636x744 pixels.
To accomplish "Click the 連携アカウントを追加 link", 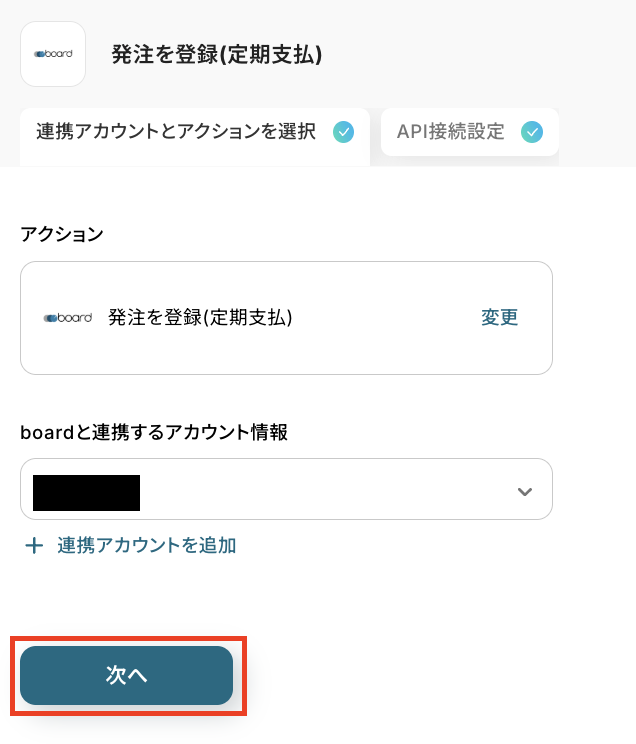I will (x=146, y=546).
